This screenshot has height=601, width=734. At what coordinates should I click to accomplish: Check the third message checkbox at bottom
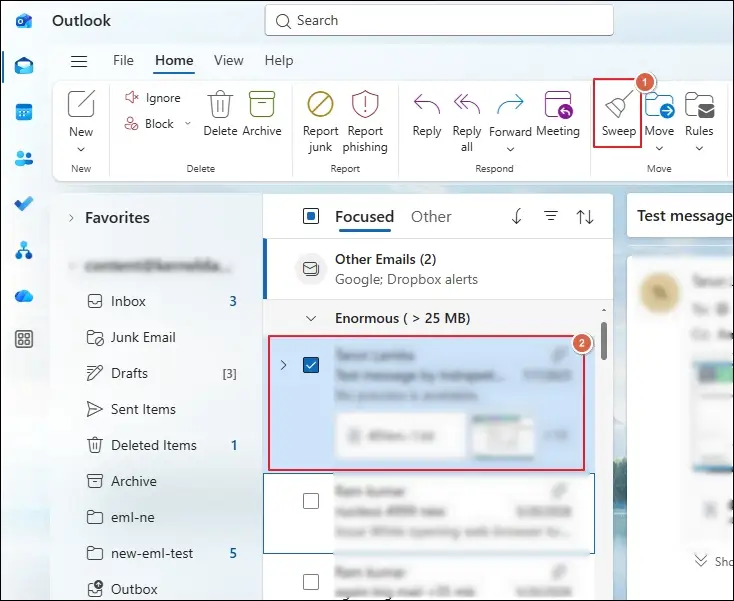click(x=311, y=582)
